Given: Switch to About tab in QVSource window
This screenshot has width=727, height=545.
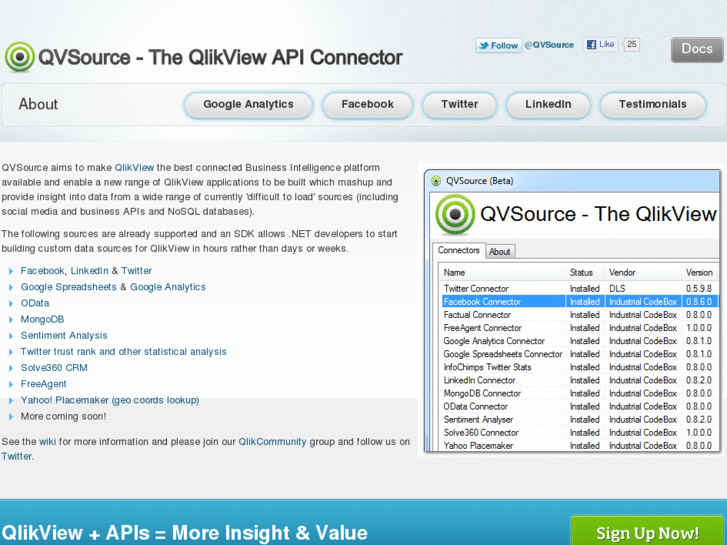Looking at the screenshot, I should click(499, 252).
